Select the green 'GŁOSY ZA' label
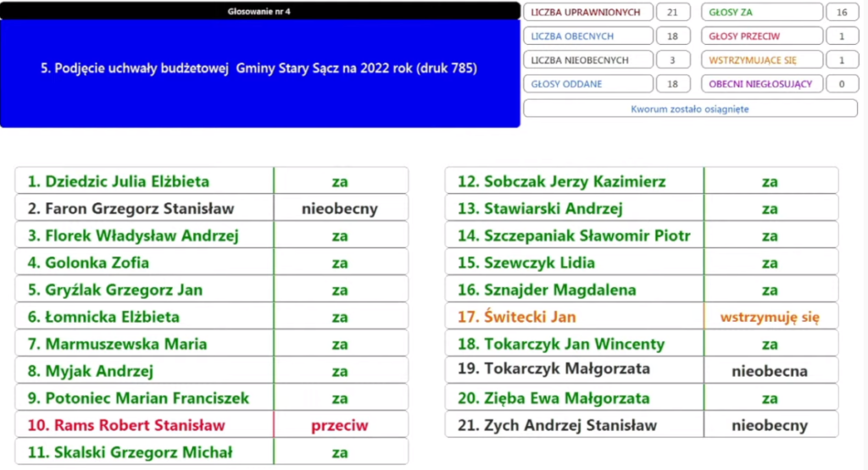 pos(761,12)
